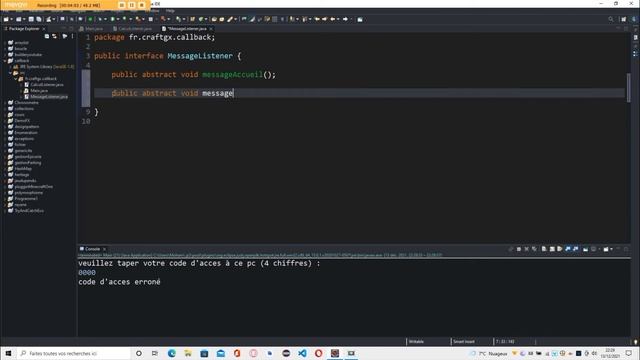Collapse the src folder arrow

coord(11,73)
